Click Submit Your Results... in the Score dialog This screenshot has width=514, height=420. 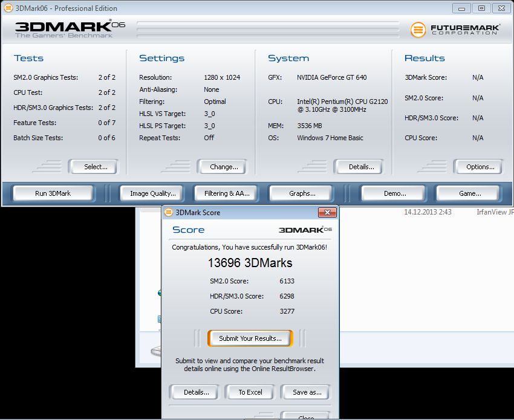[x=250, y=338]
